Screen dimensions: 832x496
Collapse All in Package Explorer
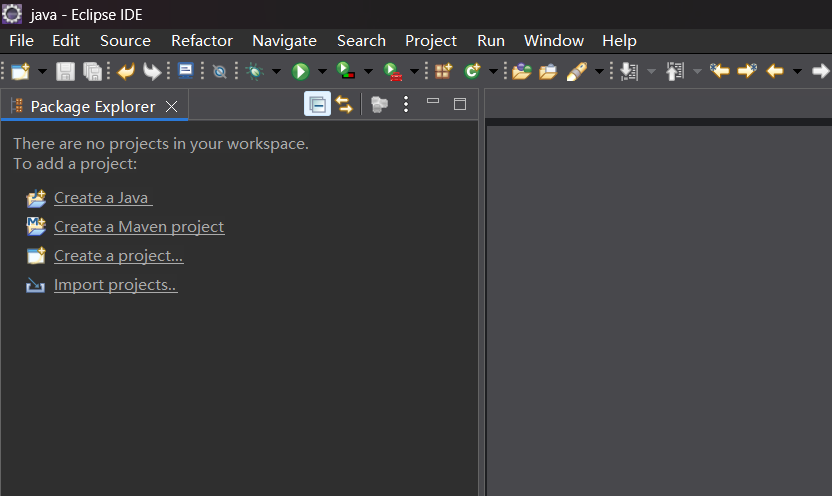[x=317, y=104]
